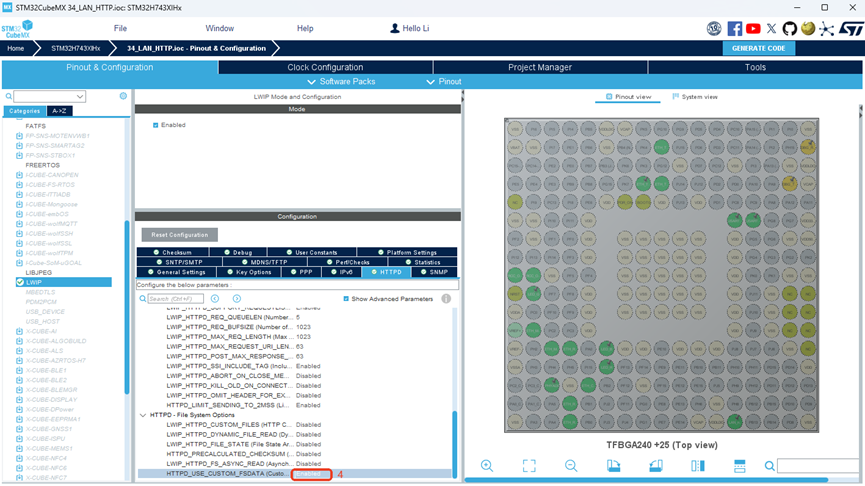
Task: Click the ST logo icon
Action: (851, 29)
